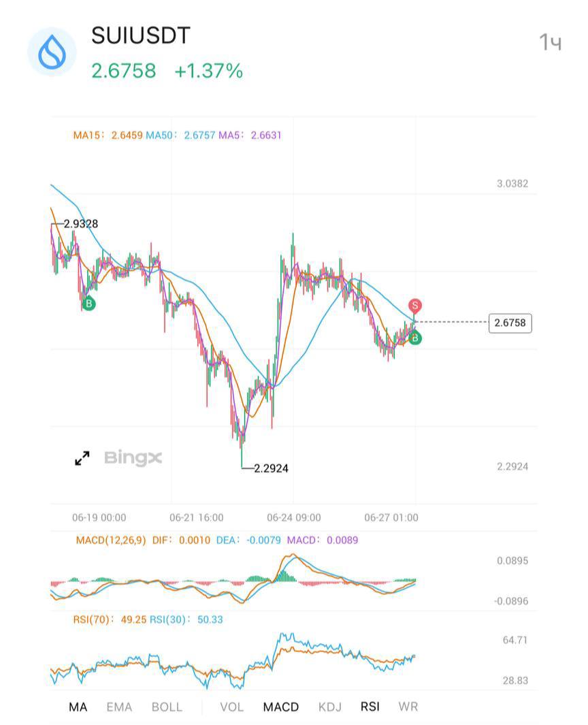588x725 pixels.
Task: Click the current price label 2.6758 box
Action: coord(510,323)
